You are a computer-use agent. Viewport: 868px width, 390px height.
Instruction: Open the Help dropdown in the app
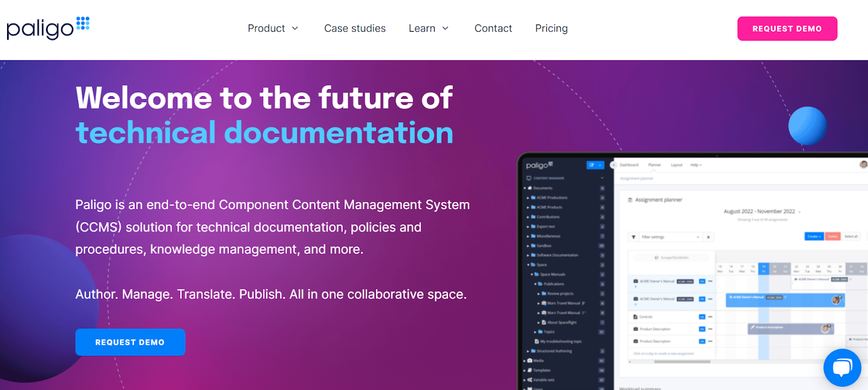pos(696,165)
